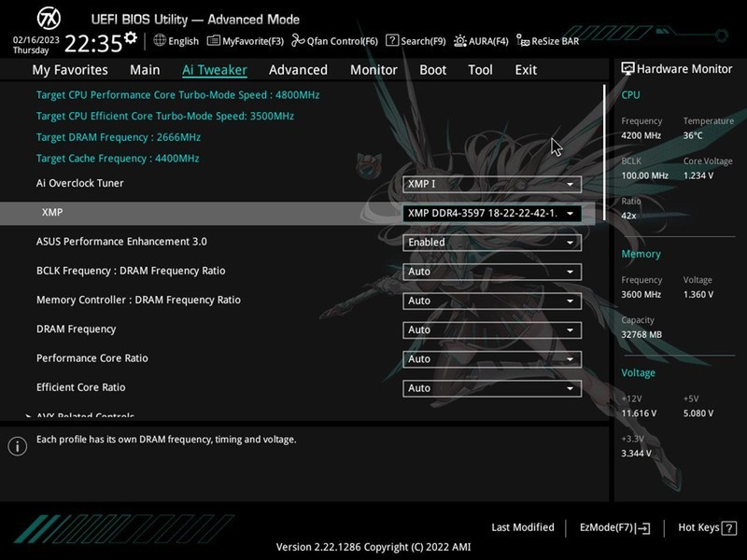Click the +12V 11.616 V reading

[639, 413]
